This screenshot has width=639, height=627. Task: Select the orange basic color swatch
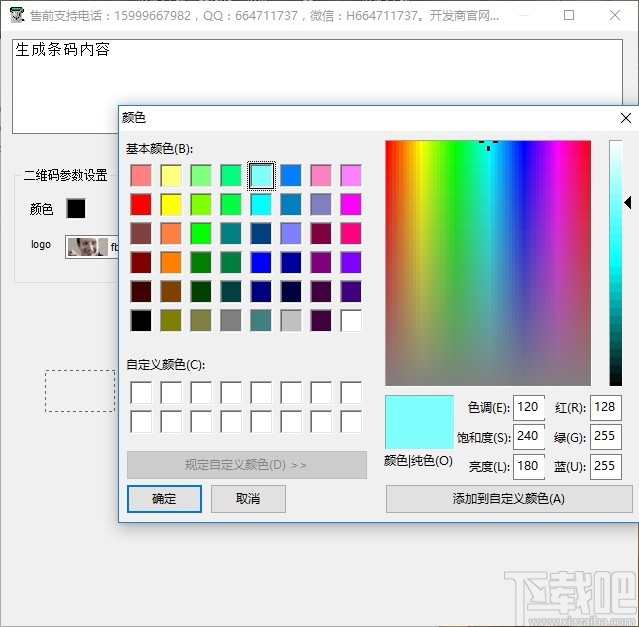point(171,263)
